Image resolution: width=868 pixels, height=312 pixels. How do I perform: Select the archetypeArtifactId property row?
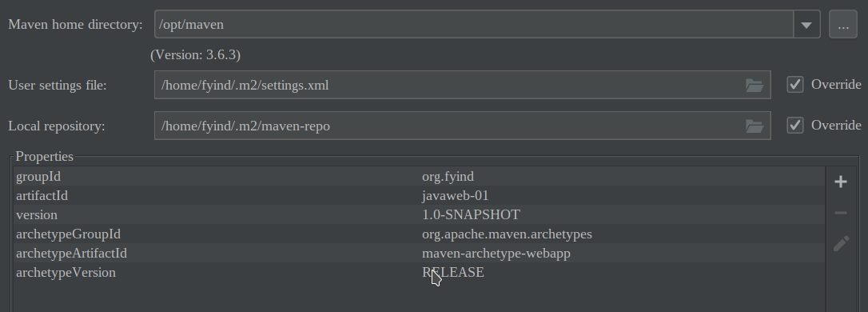coord(419,254)
